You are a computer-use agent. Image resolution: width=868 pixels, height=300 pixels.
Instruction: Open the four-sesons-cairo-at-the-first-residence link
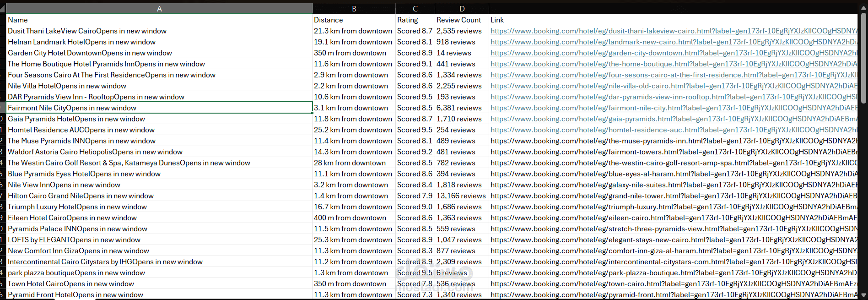tap(674, 75)
